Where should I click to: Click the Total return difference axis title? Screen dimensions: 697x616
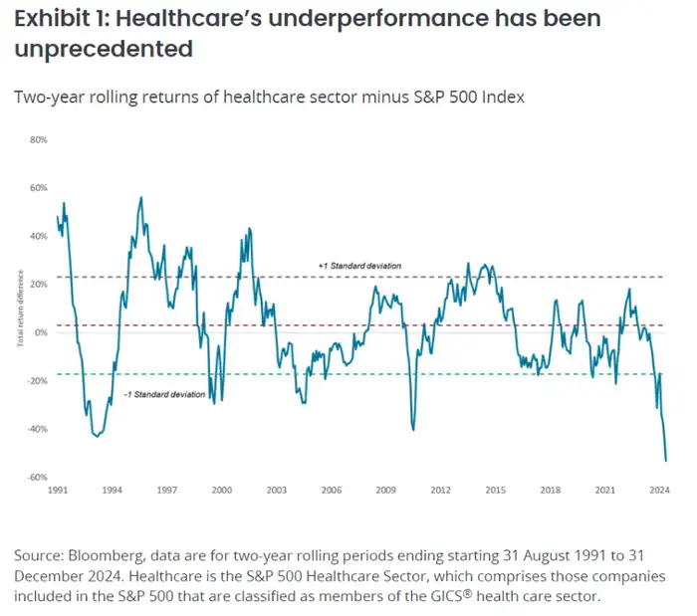tap(20, 308)
